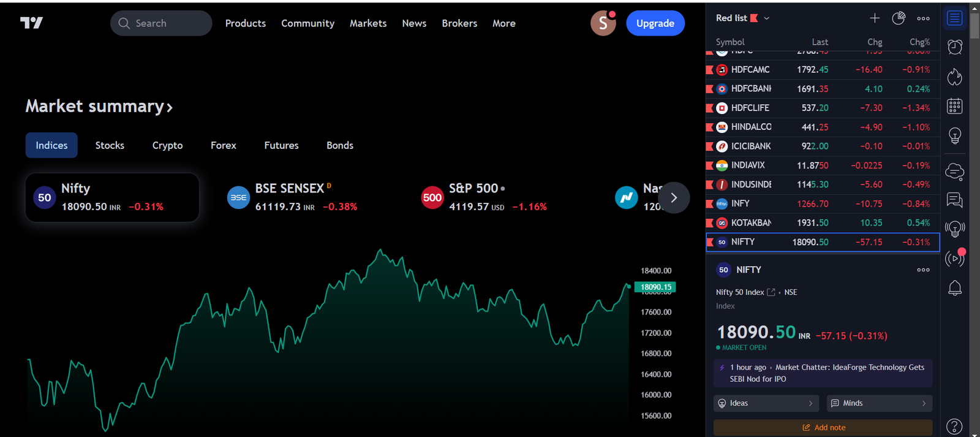The height and width of the screenshot is (437, 980).
Task: Open the Alerts clock icon
Action: coord(954,47)
